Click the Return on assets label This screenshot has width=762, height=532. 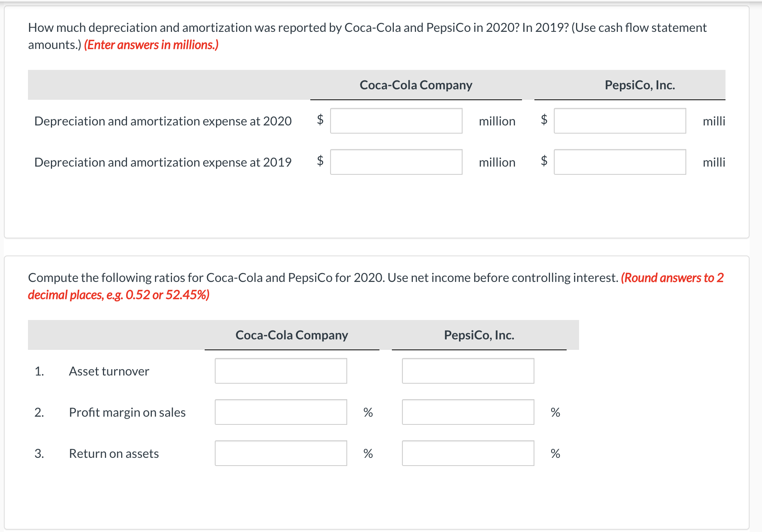coord(114,453)
